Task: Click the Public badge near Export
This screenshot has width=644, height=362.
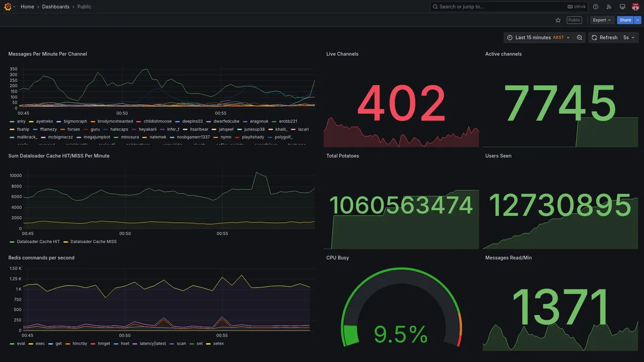Action: point(574,20)
